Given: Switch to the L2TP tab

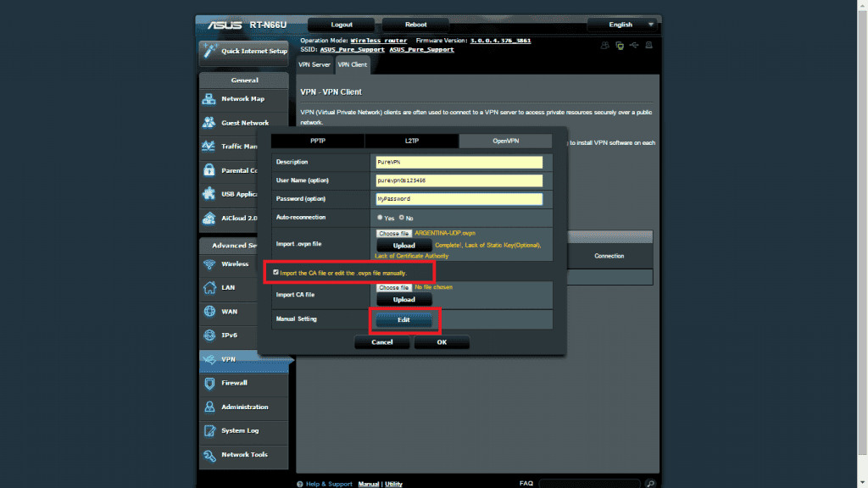Looking at the screenshot, I should coord(412,141).
